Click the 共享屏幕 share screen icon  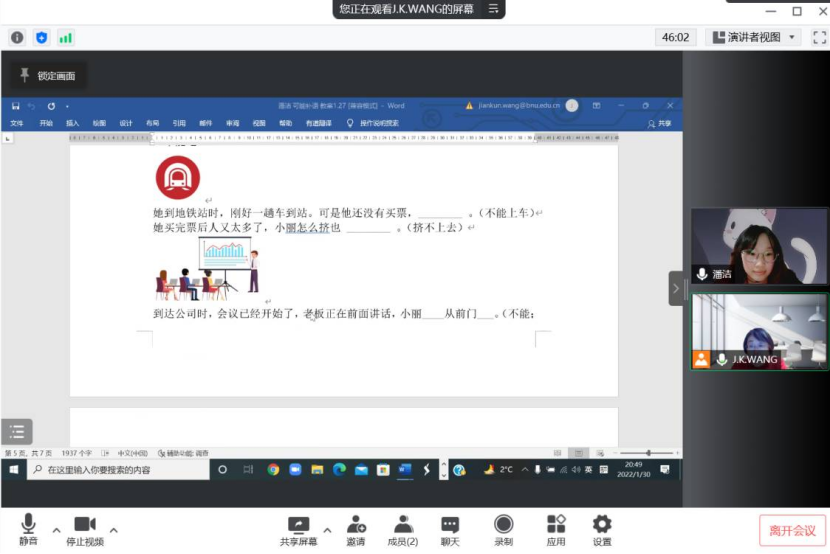pos(298,528)
